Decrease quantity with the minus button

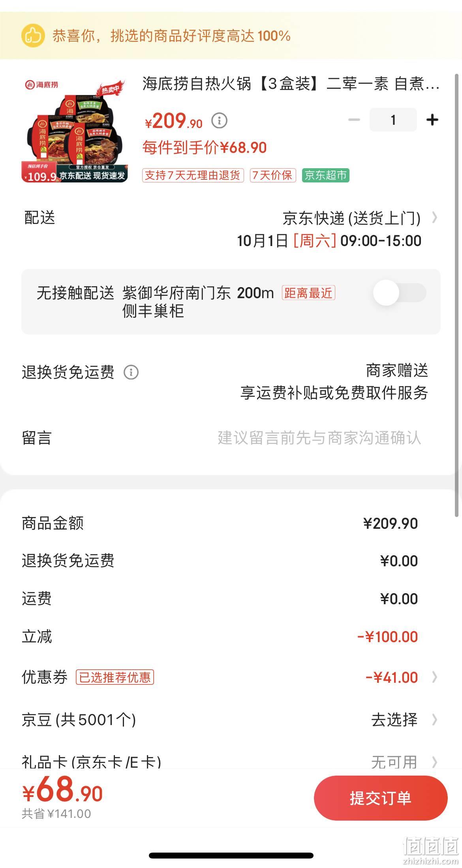(354, 120)
